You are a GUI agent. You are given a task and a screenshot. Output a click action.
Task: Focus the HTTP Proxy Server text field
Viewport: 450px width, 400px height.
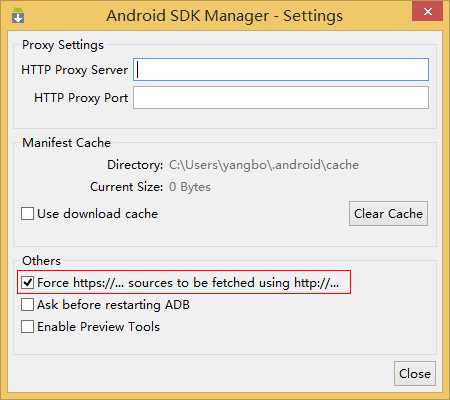(281, 70)
